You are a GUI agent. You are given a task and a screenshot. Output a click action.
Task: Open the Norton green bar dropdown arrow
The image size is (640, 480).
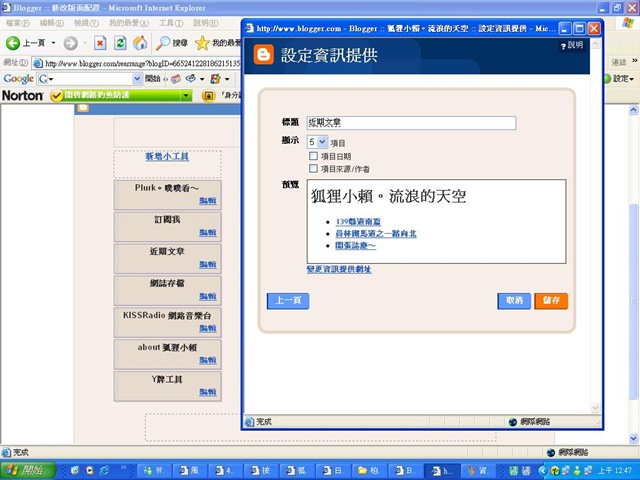click(x=186, y=96)
